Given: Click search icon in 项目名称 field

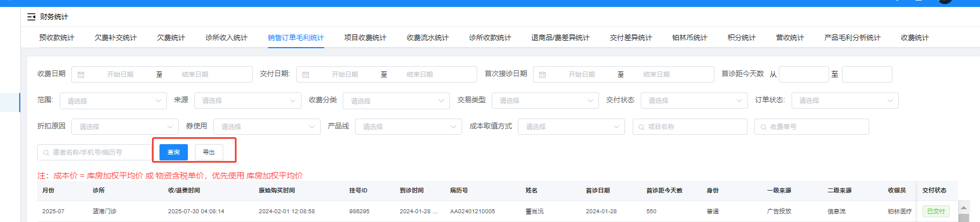Looking at the screenshot, I should point(641,127).
